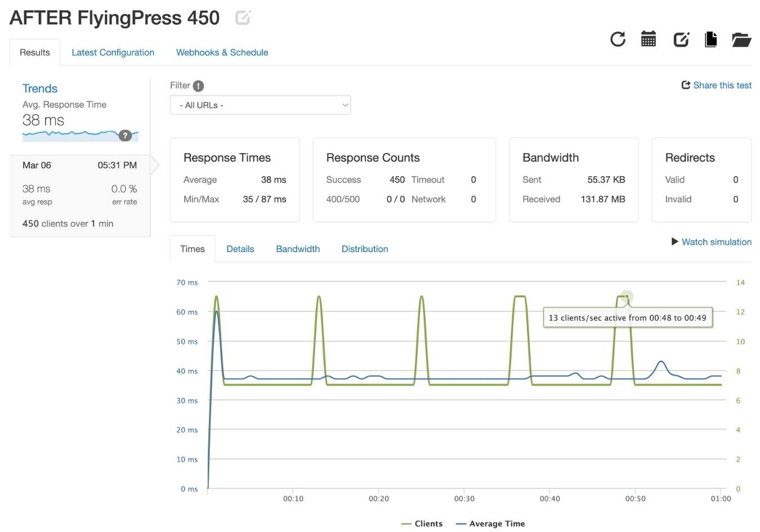Click the share arrow icon
This screenshot has height=532, width=760.
[686, 85]
